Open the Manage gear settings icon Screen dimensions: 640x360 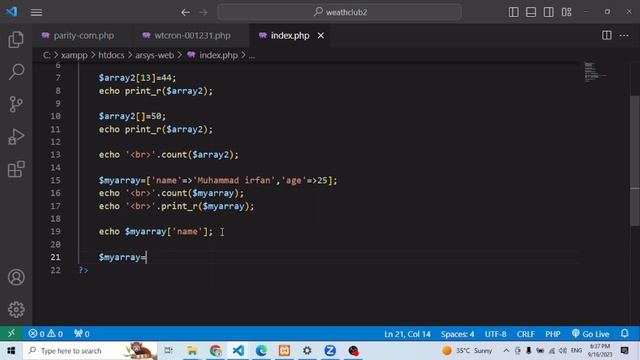coord(16,309)
